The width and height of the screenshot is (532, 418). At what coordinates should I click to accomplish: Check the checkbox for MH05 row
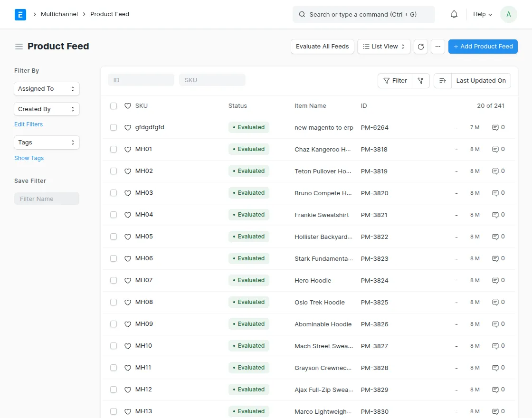(114, 236)
